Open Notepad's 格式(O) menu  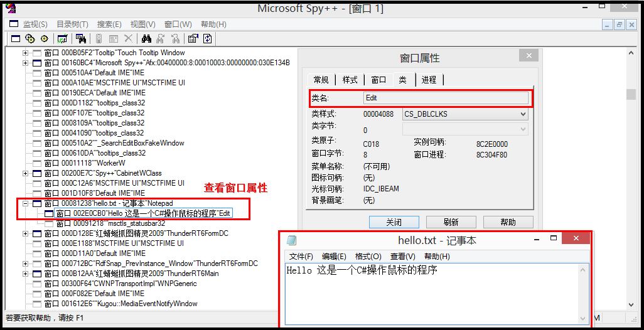pyautogui.click(x=368, y=257)
